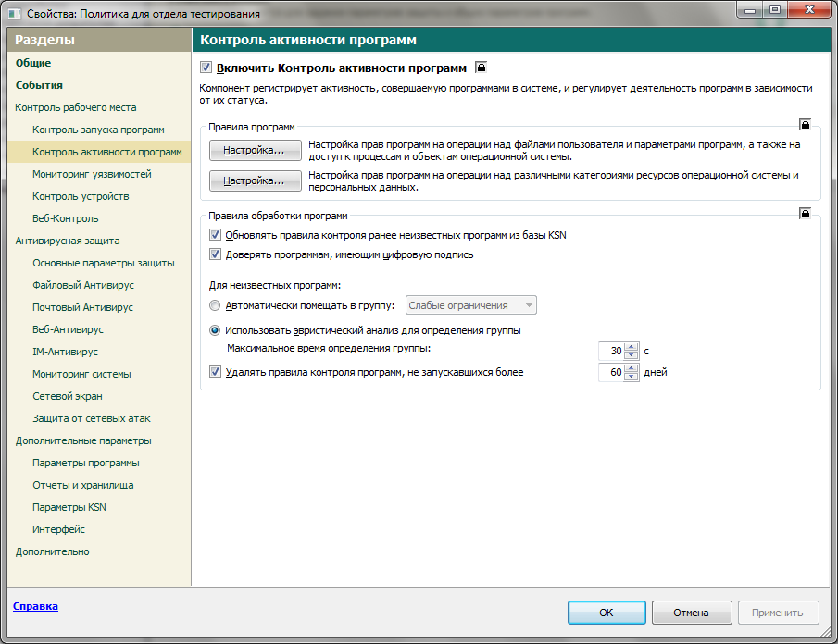This screenshot has height=644, width=838.
Task: Increase the 30 seconds value with up arrow
Action: coord(632,347)
